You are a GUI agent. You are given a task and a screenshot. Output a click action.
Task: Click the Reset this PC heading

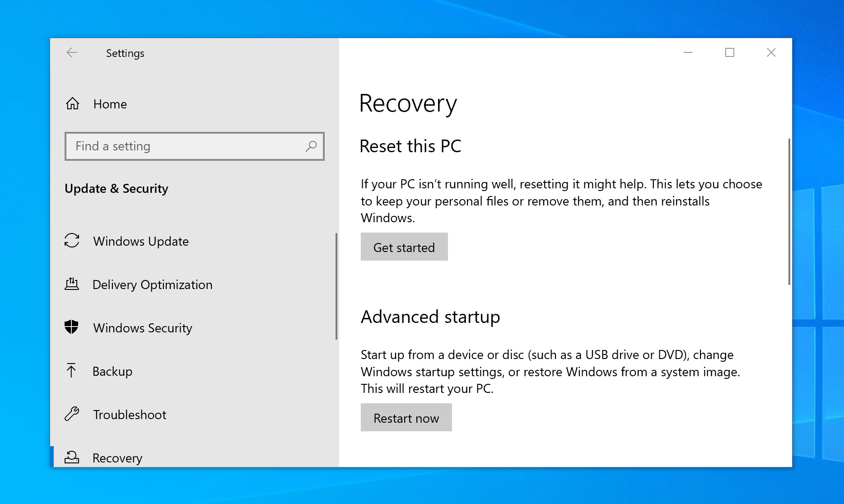[x=410, y=146]
